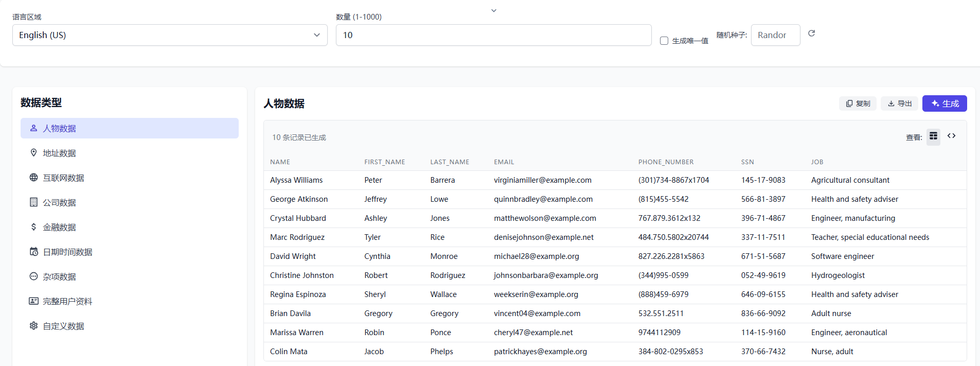Focus the random seed input field
The image size is (980, 366).
775,35
